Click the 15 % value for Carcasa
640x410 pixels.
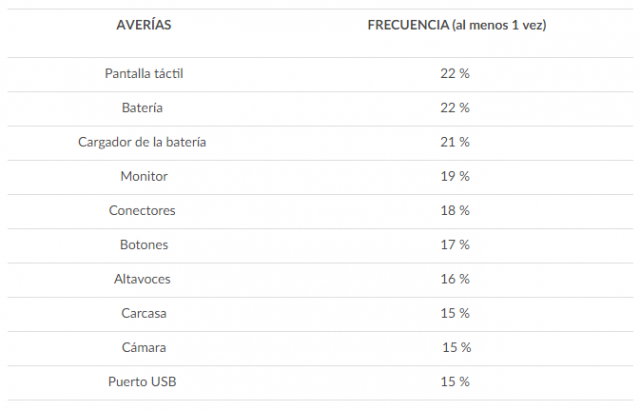454,313
